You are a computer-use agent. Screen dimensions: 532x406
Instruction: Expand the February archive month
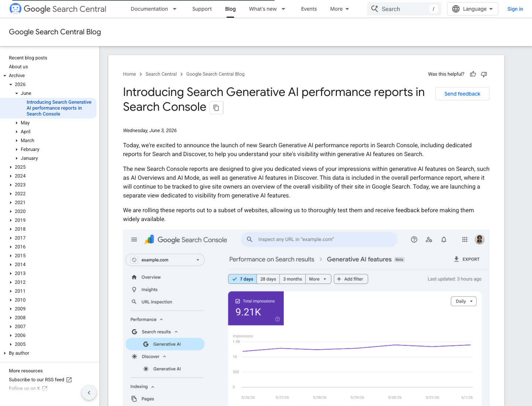point(17,149)
